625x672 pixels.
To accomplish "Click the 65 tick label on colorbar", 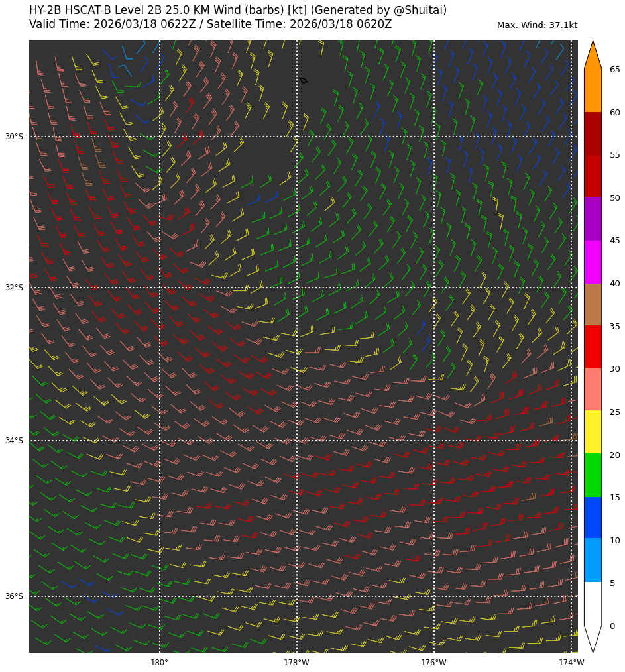I will [614, 70].
